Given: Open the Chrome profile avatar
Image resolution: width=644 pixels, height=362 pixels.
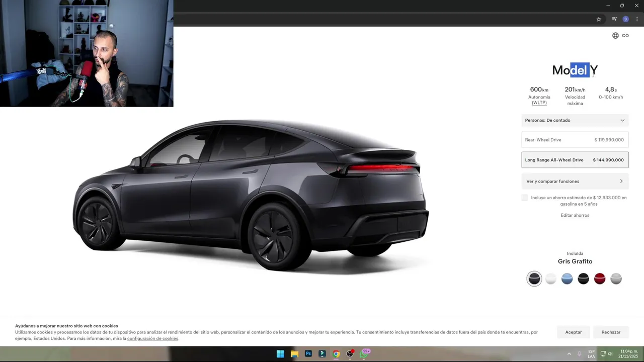Looking at the screenshot, I should point(626,19).
